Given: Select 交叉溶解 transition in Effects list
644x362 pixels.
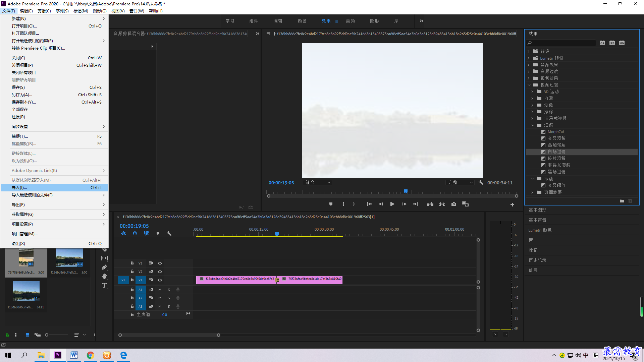Looking at the screenshot, I should coord(556,138).
